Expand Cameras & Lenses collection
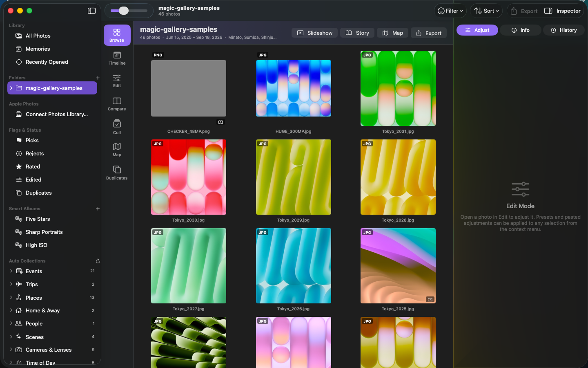This screenshot has height=368, width=588. [x=11, y=350]
